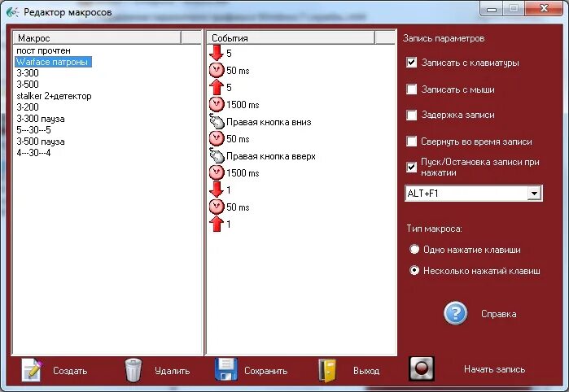Viewport: 569px width, 392px height.
Task: Select the second 1500 ms delay clock icon
Action: click(217, 172)
